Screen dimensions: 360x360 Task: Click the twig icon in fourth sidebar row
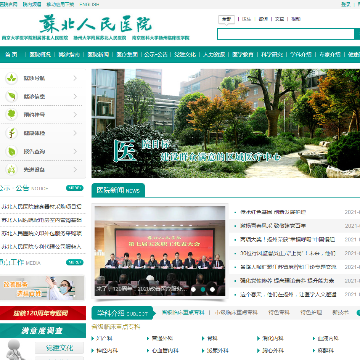[12, 133]
